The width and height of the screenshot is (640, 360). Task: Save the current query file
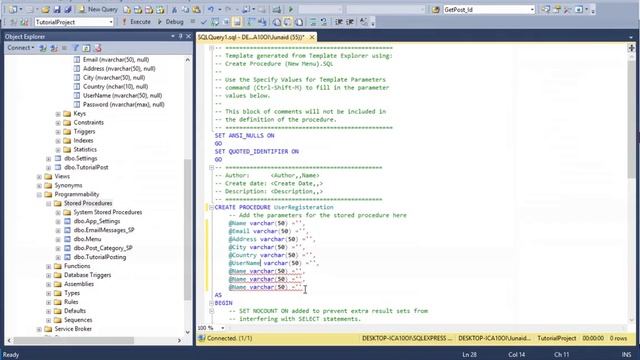tap(57, 9)
